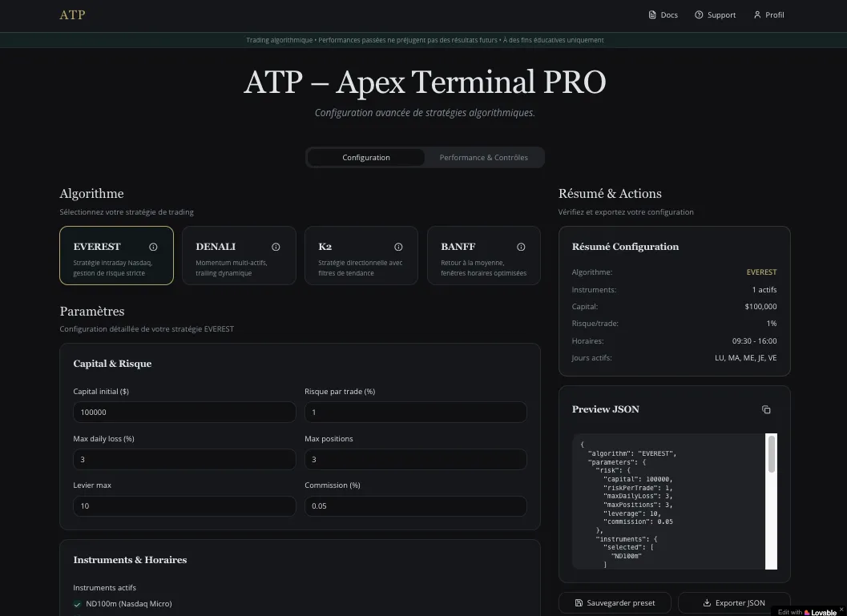Show info for DENALI strategy

[x=276, y=247]
